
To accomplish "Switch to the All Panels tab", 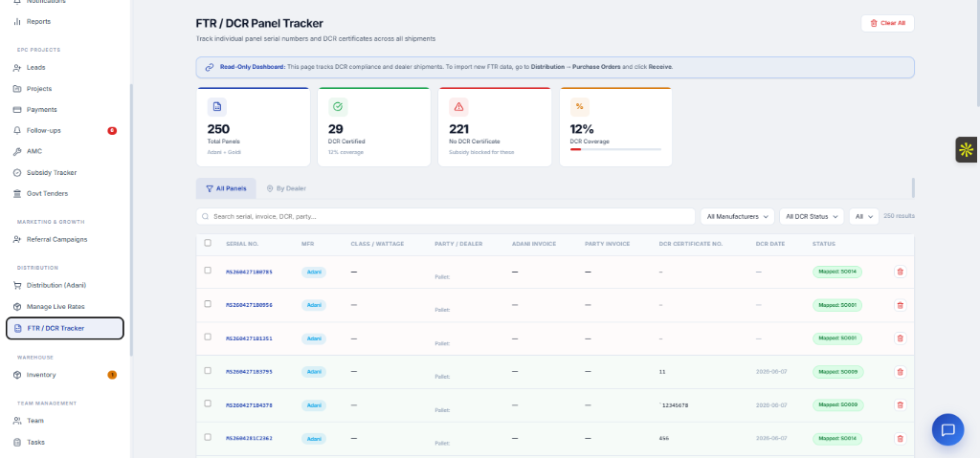I will [226, 188].
